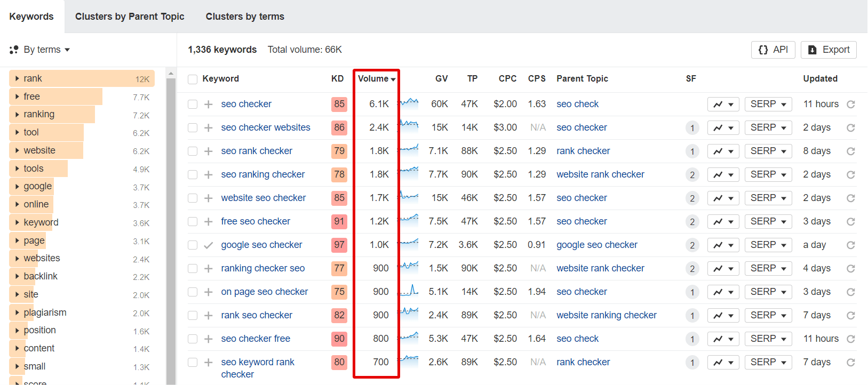Sort table by CPC column header
Image resolution: width=868 pixels, height=385 pixels.
point(507,79)
